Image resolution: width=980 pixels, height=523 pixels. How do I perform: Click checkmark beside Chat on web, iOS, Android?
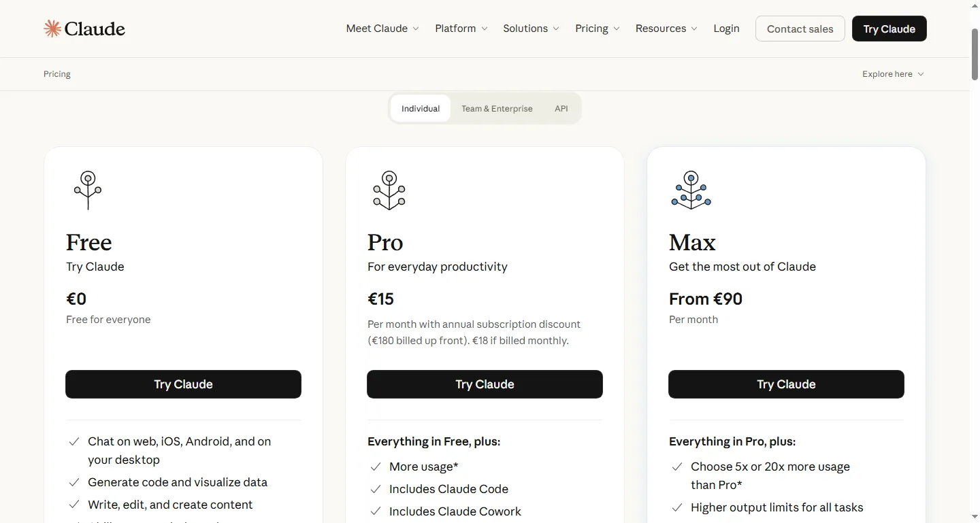click(x=74, y=441)
